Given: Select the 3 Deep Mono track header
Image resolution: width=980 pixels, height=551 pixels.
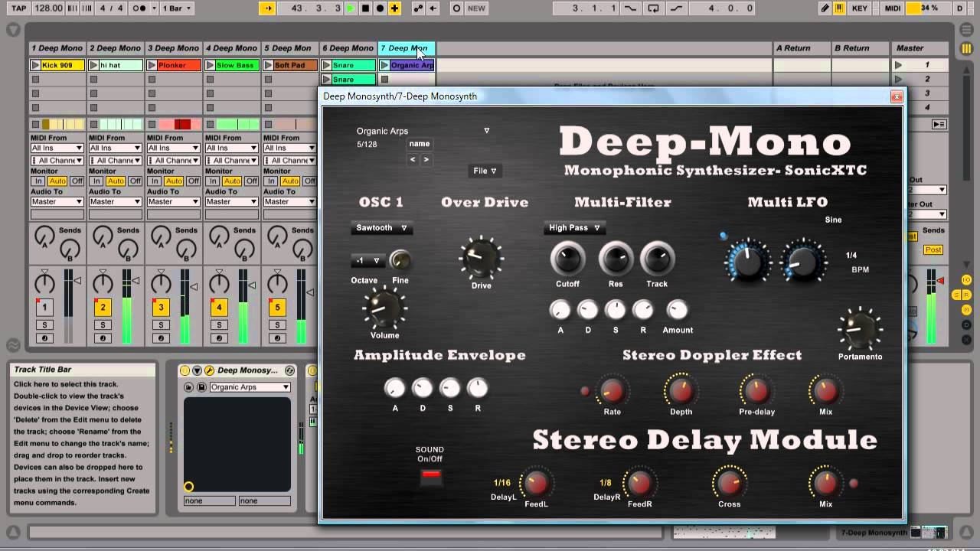Looking at the screenshot, I should [173, 47].
